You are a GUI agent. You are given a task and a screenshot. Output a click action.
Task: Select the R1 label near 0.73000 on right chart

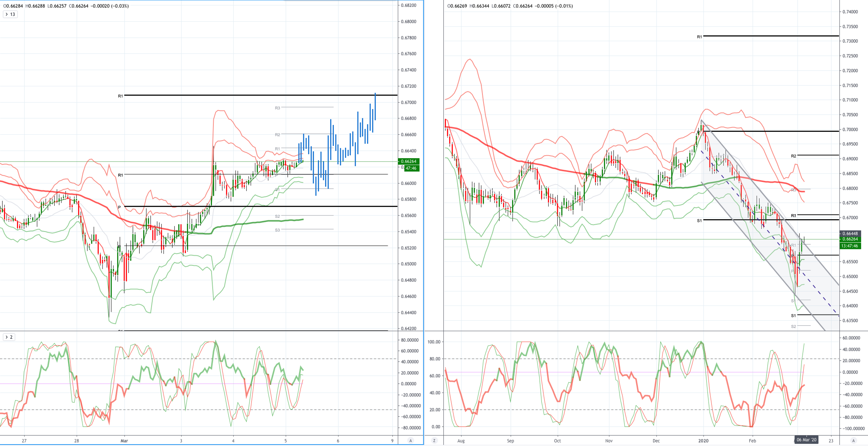point(699,37)
